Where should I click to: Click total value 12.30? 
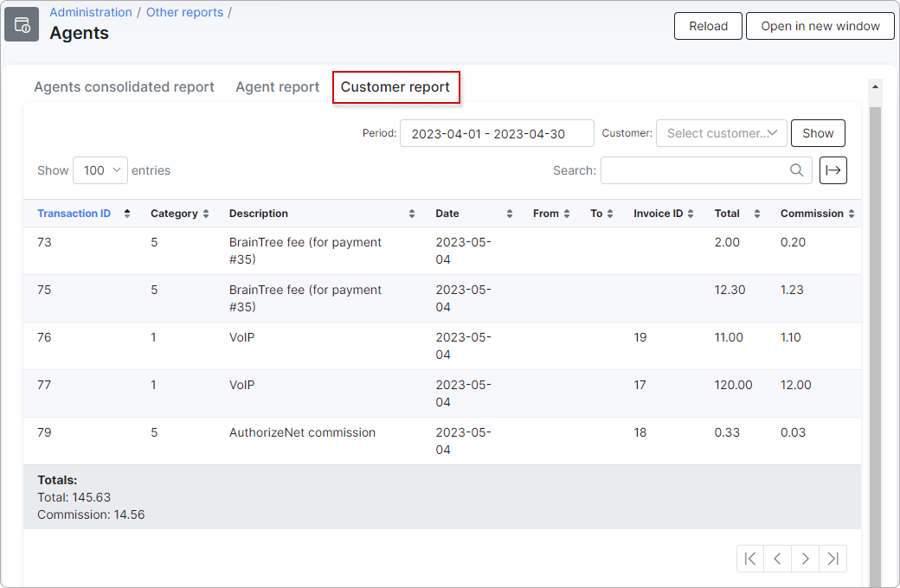[x=730, y=290]
